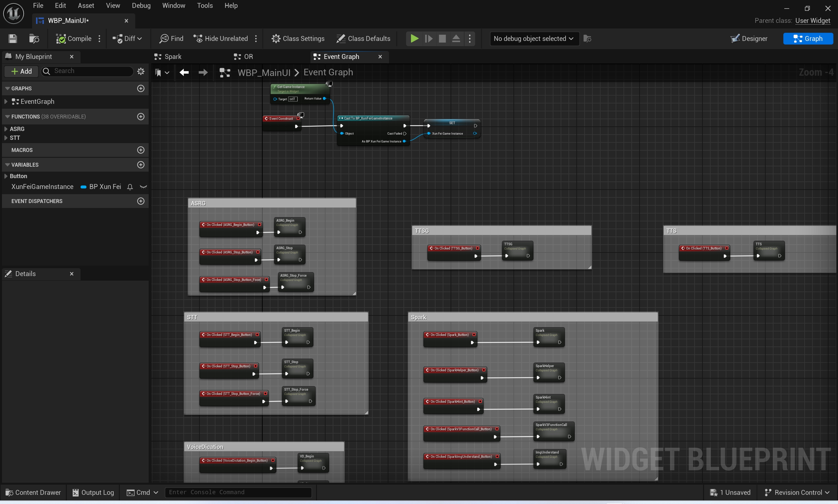838x504 pixels.
Task: Start Play in Editor
Action: tap(414, 39)
